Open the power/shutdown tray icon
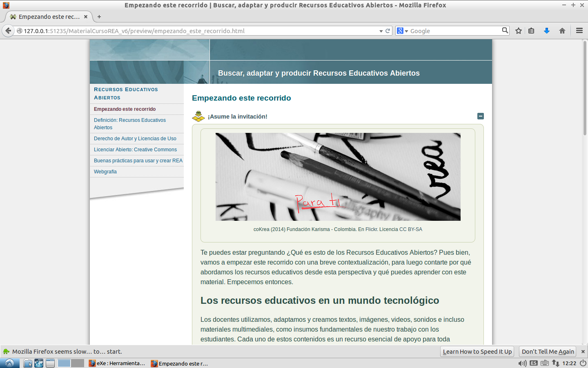The width and height of the screenshot is (588, 368). tap(583, 363)
